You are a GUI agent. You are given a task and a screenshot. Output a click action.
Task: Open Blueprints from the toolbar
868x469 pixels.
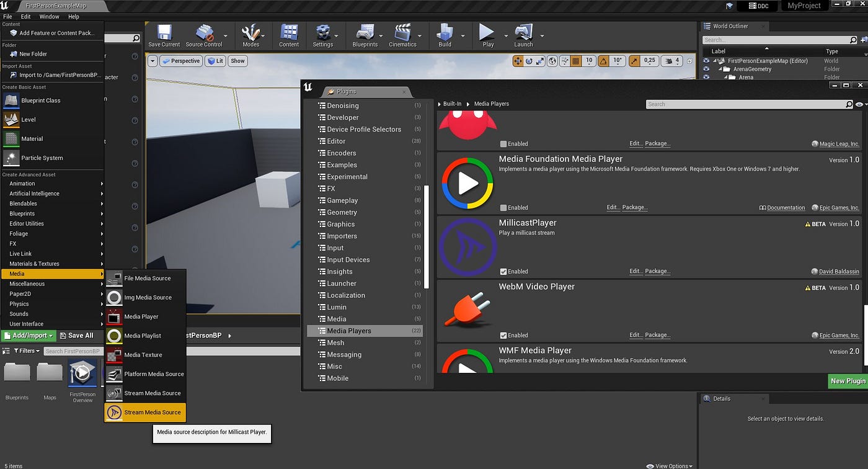click(x=365, y=35)
